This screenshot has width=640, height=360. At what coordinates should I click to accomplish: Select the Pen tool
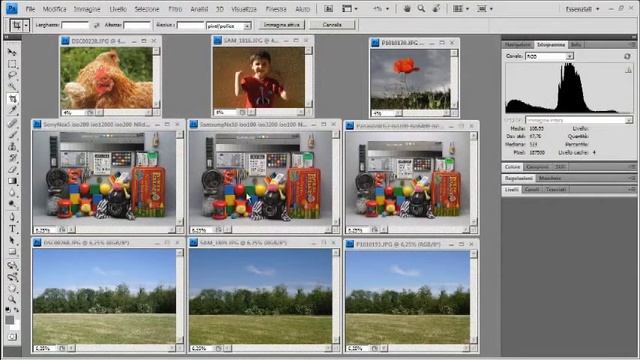point(12,217)
